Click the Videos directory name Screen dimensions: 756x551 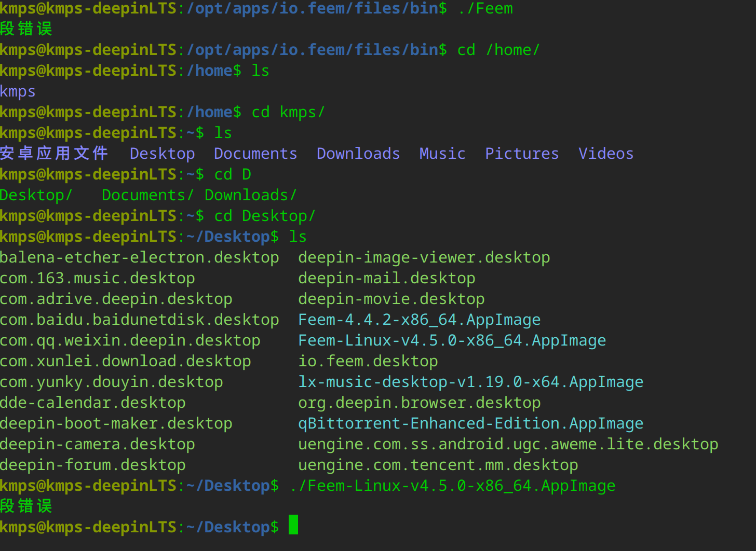pyautogui.click(x=606, y=154)
